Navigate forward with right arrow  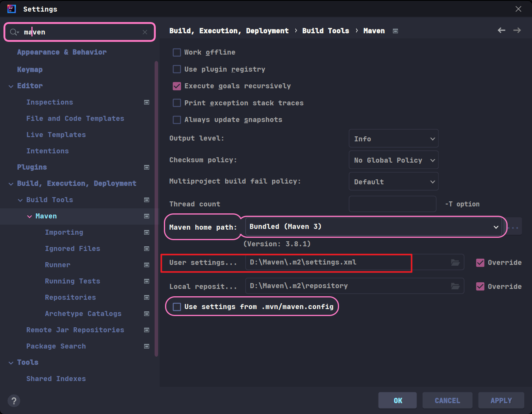517,30
